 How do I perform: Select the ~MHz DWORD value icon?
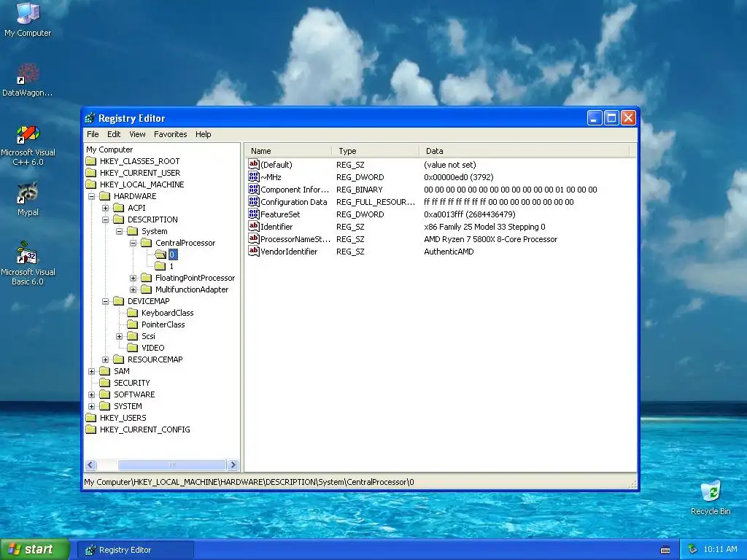pyautogui.click(x=253, y=176)
